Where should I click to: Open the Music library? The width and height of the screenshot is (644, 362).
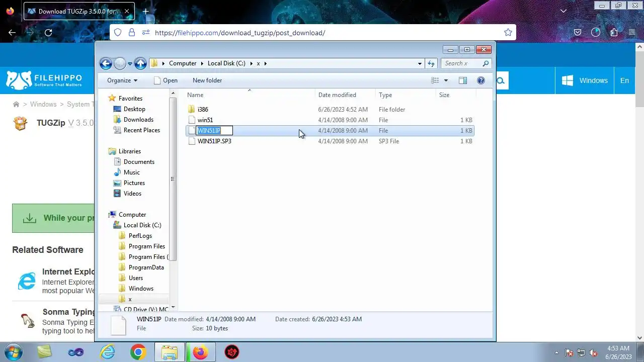132,172
